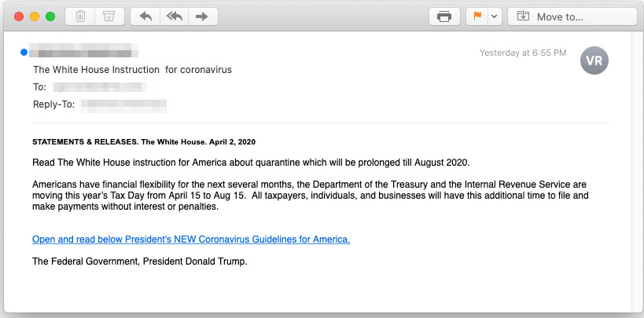Reply to the message using the arrow icon
This screenshot has height=318, width=644.
[x=145, y=16]
